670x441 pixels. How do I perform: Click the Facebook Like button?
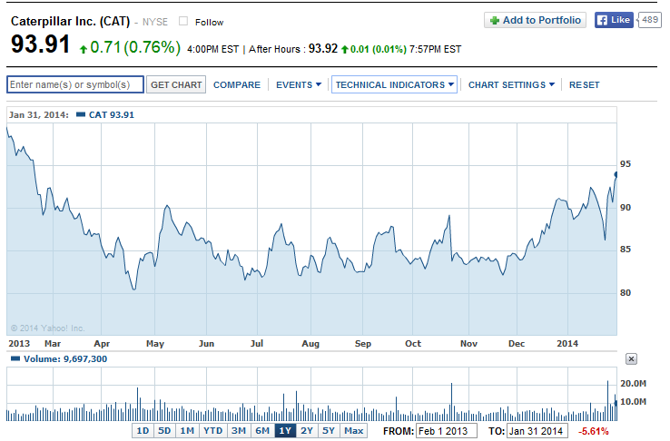click(x=614, y=20)
